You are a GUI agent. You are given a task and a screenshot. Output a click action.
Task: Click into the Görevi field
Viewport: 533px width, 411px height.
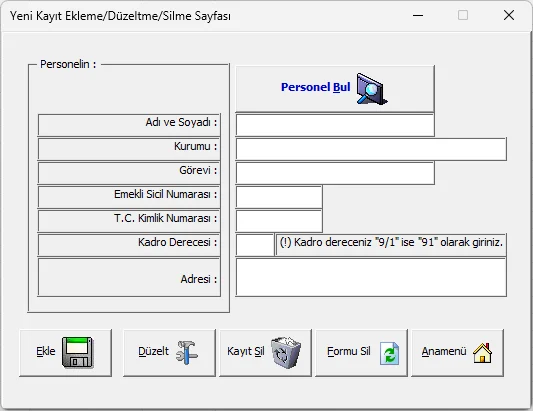(335, 173)
